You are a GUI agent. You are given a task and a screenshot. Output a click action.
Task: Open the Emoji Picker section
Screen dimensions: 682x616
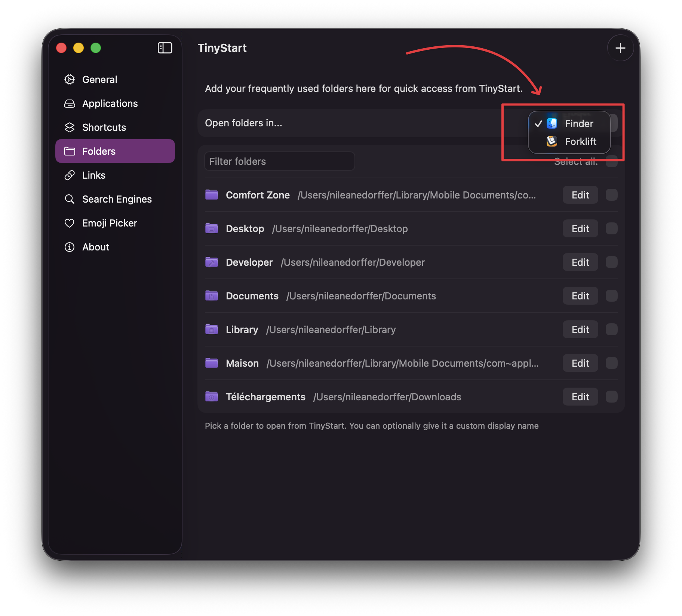click(115, 223)
